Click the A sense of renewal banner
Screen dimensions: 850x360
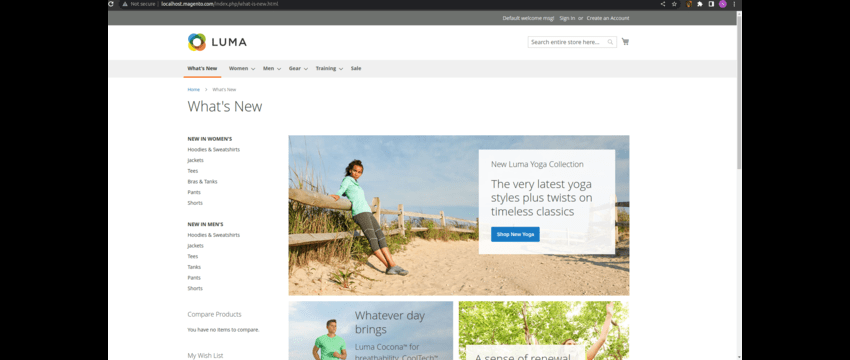point(544,331)
